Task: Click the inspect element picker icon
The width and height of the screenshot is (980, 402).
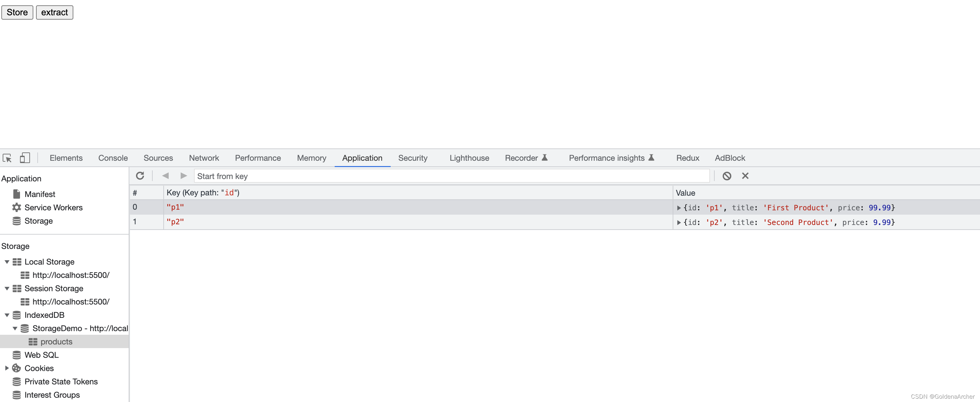Action: [x=7, y=158]
